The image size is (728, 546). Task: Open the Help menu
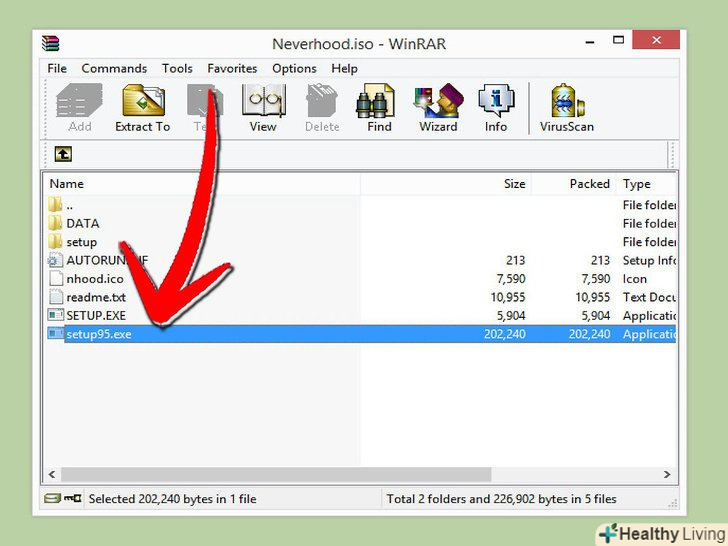pyautogui.click(x=344, y=68)
